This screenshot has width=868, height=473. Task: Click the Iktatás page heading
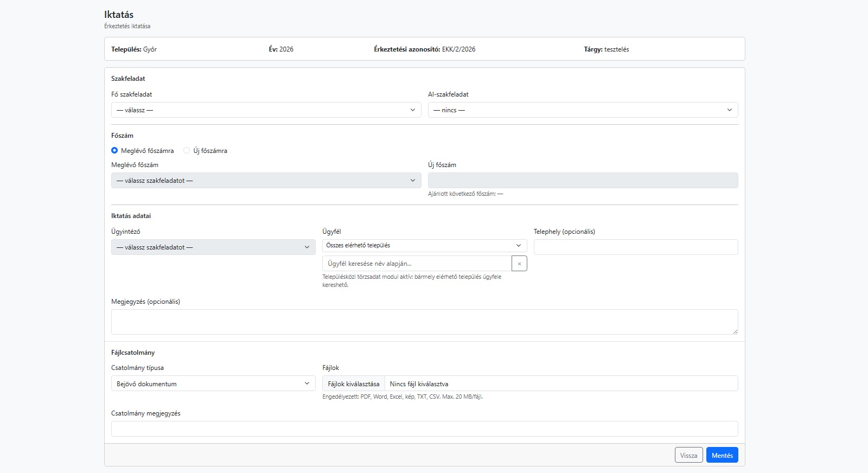[x=119, y=15]
